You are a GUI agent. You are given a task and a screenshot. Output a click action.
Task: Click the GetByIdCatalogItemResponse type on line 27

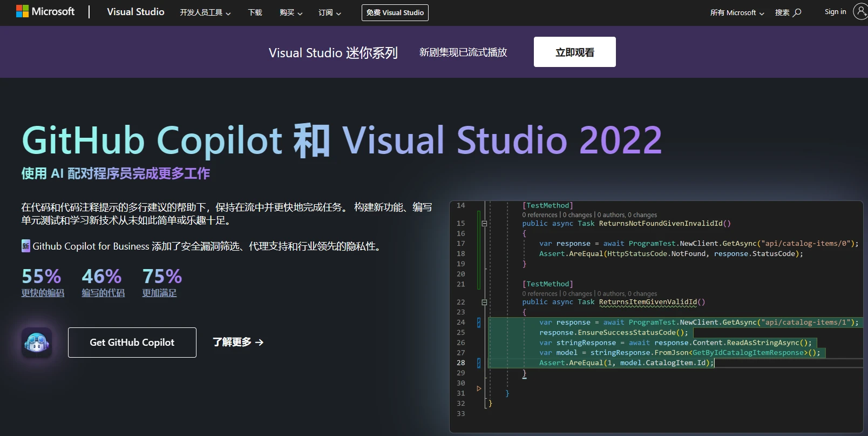click(x=748, y=353)
